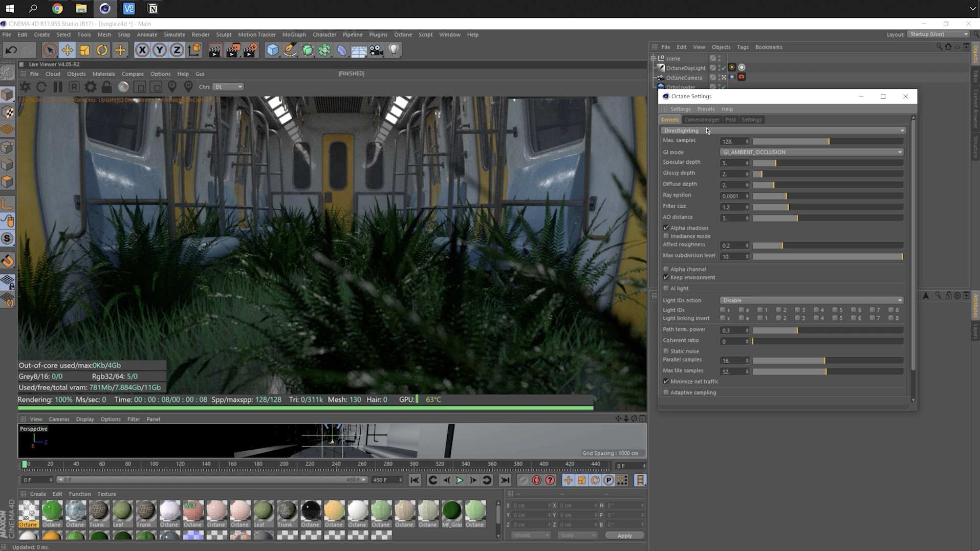Open the Rotate tool
This screenshot has width=980, height=551.
point(102,50)
